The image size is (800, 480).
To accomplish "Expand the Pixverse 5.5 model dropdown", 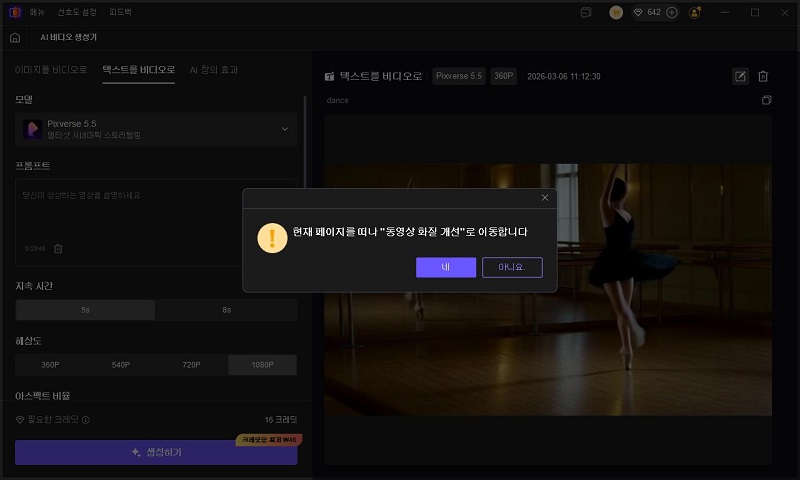I will tap(156, 129).
